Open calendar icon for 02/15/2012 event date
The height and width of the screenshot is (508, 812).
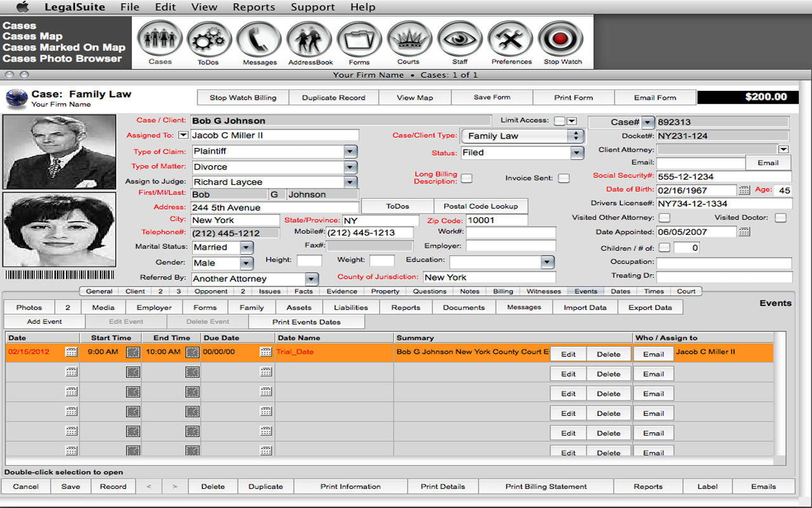pos(71,351)
